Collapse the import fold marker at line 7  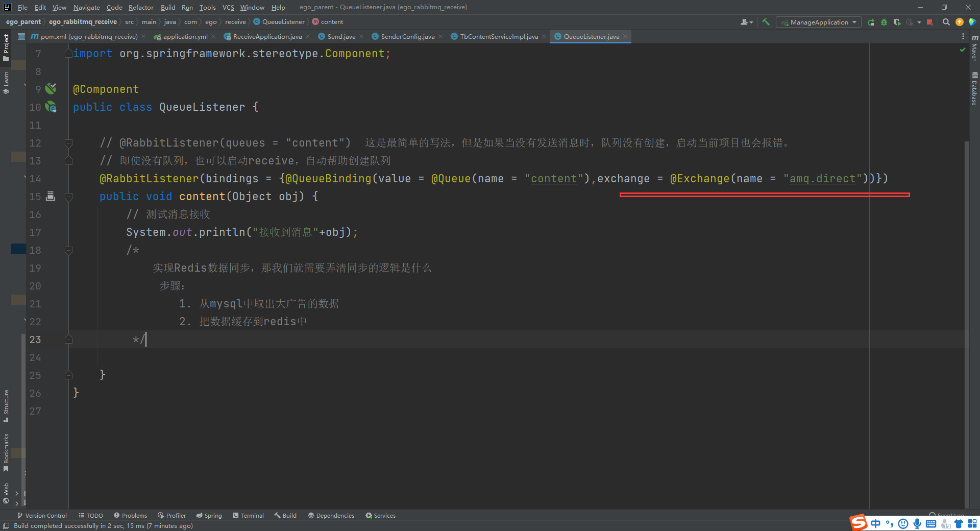[x=68, y=54]
